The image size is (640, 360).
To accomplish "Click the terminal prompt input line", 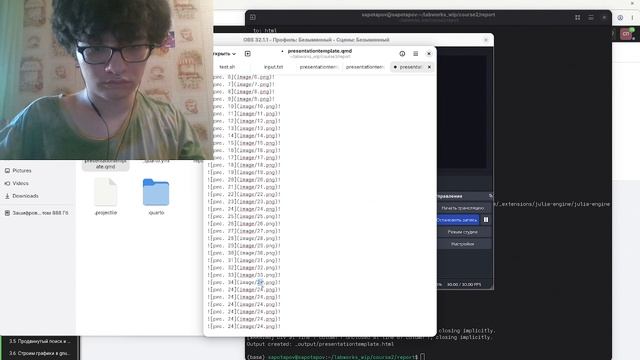I will point(336,357).
